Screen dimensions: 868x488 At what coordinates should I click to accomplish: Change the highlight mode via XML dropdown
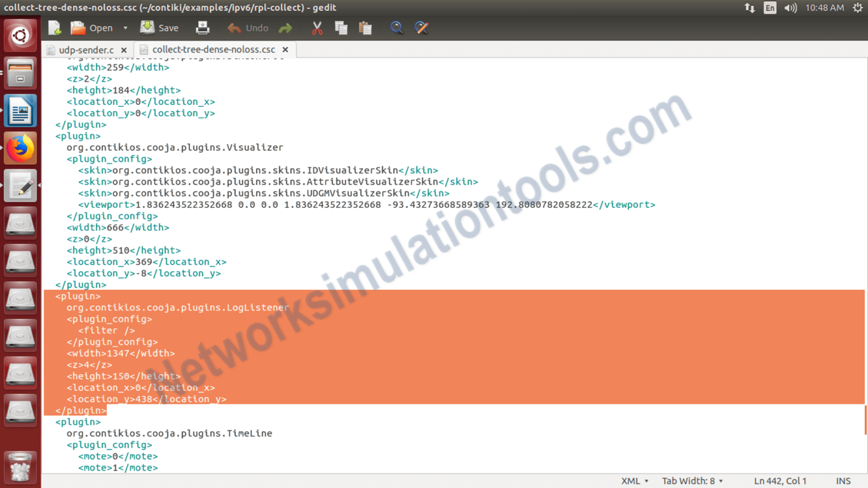pyautogui.click(x=634, y=481)
